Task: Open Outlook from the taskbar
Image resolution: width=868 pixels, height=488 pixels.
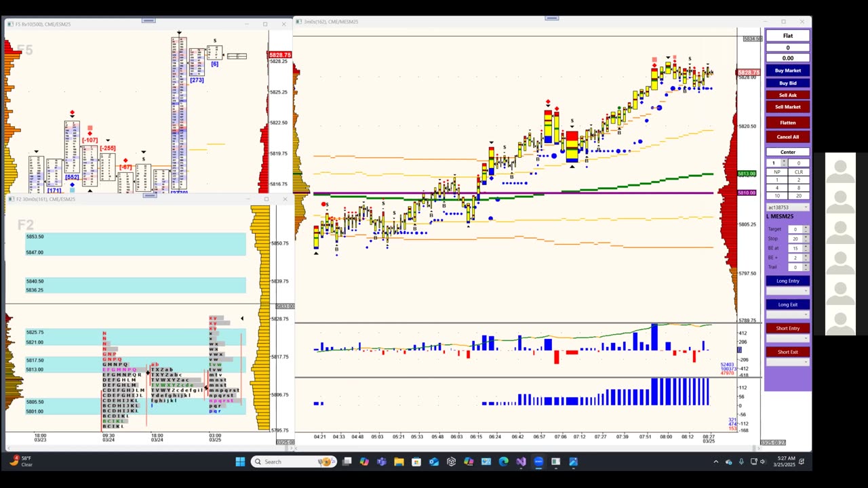Action: point(434,462)
